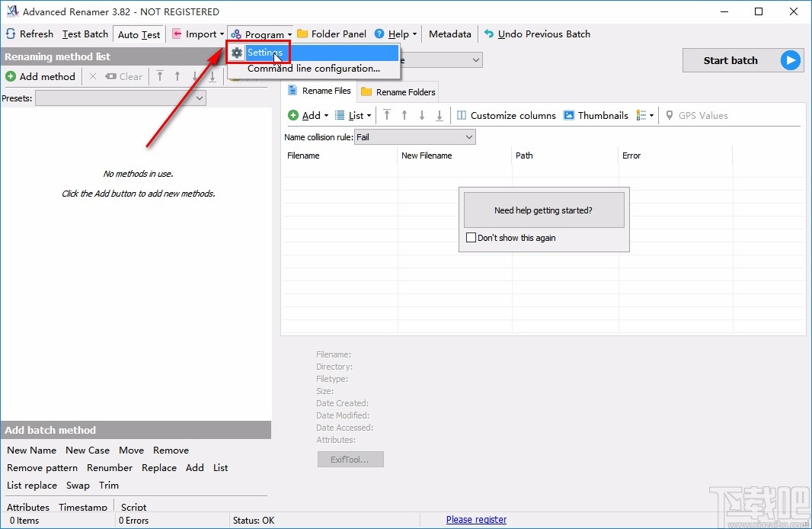Run Test Batch from the toolbar

(x=85, y=34)
